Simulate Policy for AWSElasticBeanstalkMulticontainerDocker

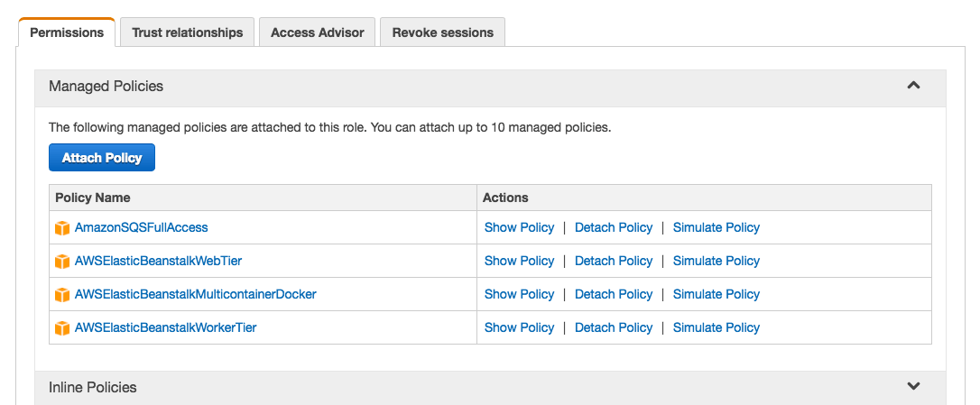pyautogui.click(x=717, y=294)
